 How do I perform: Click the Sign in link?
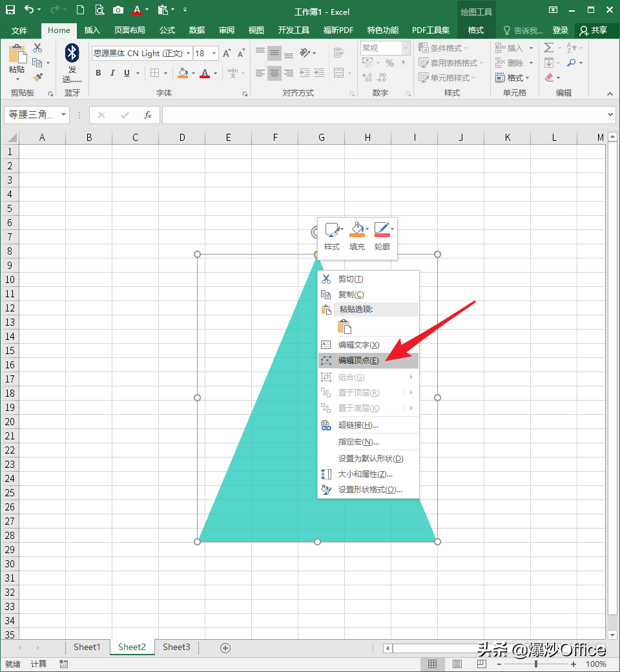(x=560, y=30)
